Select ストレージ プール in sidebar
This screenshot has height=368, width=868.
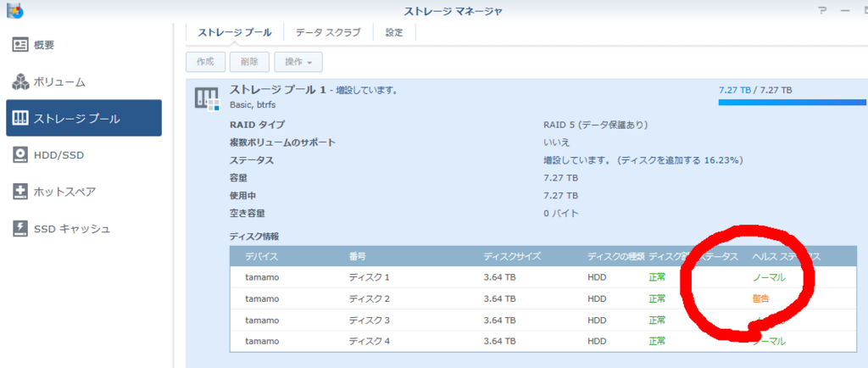84,118
